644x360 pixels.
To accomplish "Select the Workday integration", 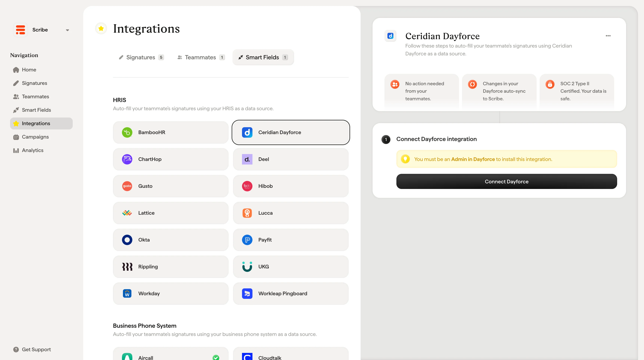I will [171, 293].
